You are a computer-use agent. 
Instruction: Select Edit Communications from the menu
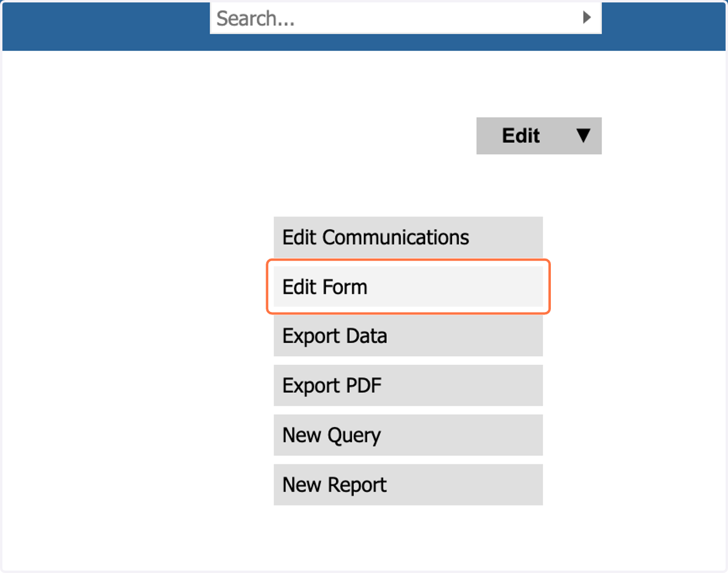click(408, 237)
